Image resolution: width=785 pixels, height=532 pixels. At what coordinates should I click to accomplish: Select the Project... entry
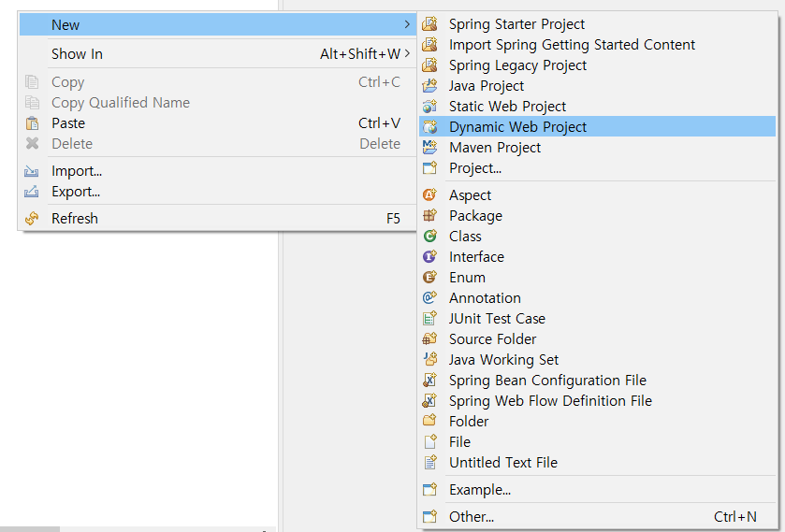[x=597, y=167]
